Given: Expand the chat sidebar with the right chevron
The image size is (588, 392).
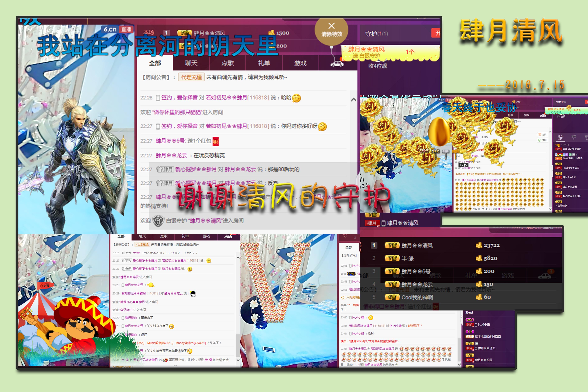Looking at the screenshot, I should coord(552,171).
